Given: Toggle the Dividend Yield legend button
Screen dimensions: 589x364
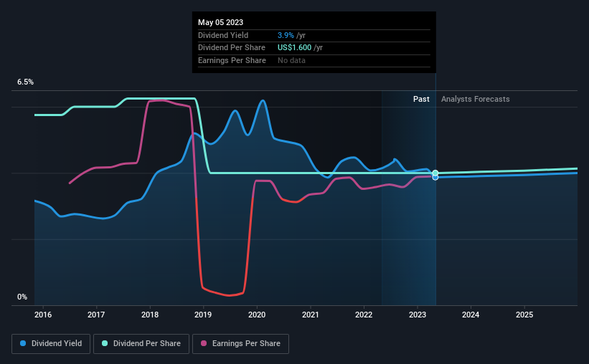Looking at the screenshot, I should [x=51, y=344].
